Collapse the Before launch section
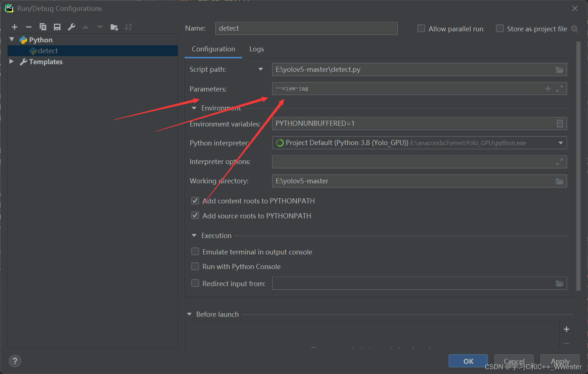 (x=189, y=314)
